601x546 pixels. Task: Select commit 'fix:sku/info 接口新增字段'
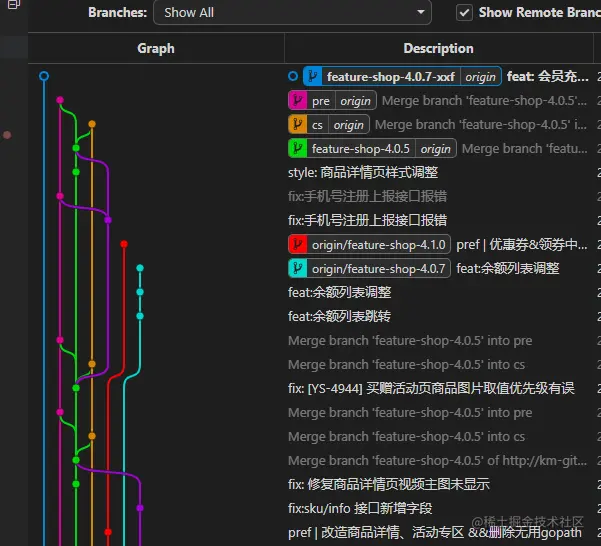click(360, 508)
